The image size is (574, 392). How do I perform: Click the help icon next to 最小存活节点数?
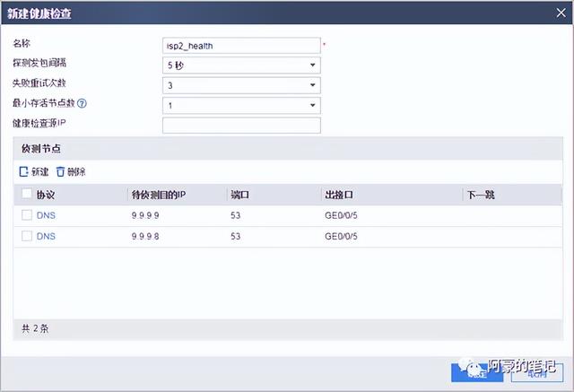(x=82, y=103)
